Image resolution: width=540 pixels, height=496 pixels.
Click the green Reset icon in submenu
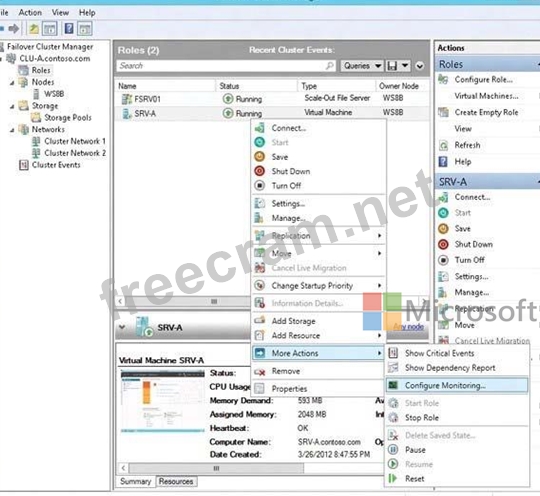coord(393,478)
